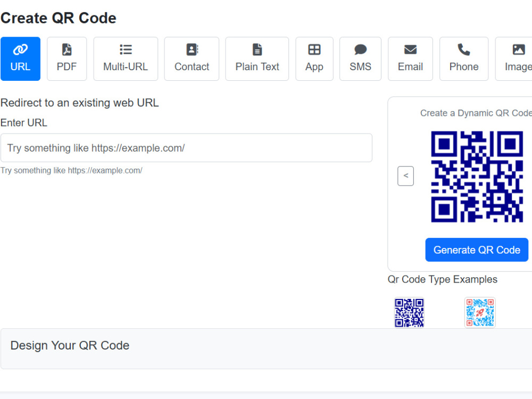Click the URL hint text below input
This screenshot has height=399, width=532.
[71, 170]
